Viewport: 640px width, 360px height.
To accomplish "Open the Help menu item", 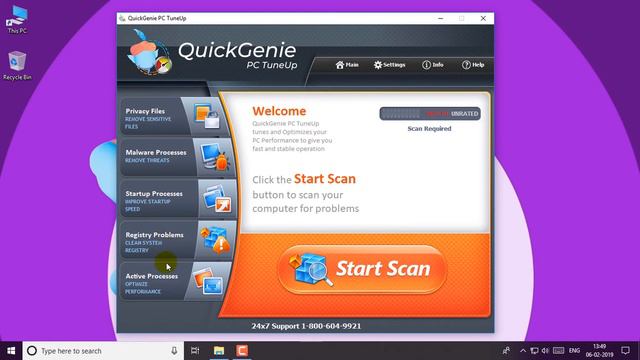I will (x=473, y=65).
